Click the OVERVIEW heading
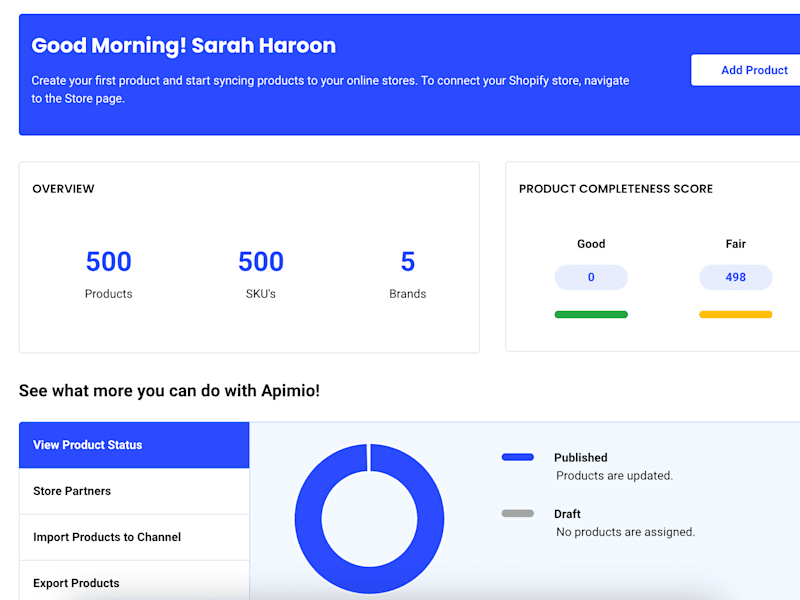 [x=63, y=189]
